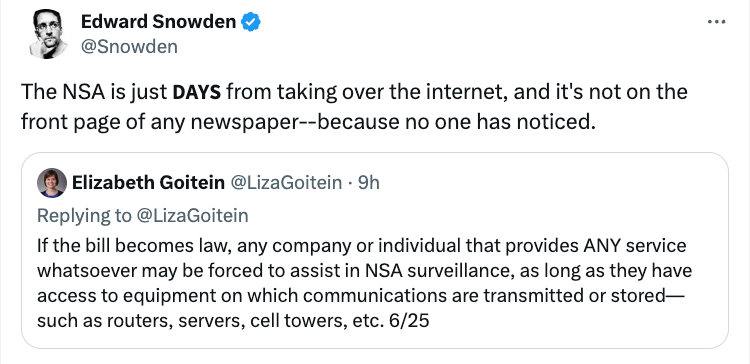Click the Elizabeth Goitein display name
The height and width of the screenshot is (364, 750).
pos(148,182)
